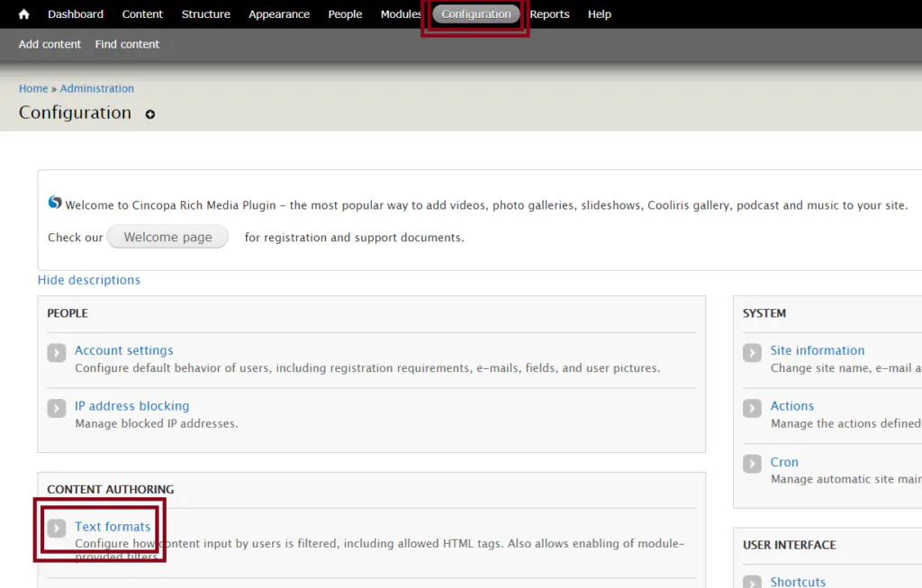This screenshot has height=588, width=922.
Task: Click the CONTENT AUTHORING section heading
Action: point(111,489)
